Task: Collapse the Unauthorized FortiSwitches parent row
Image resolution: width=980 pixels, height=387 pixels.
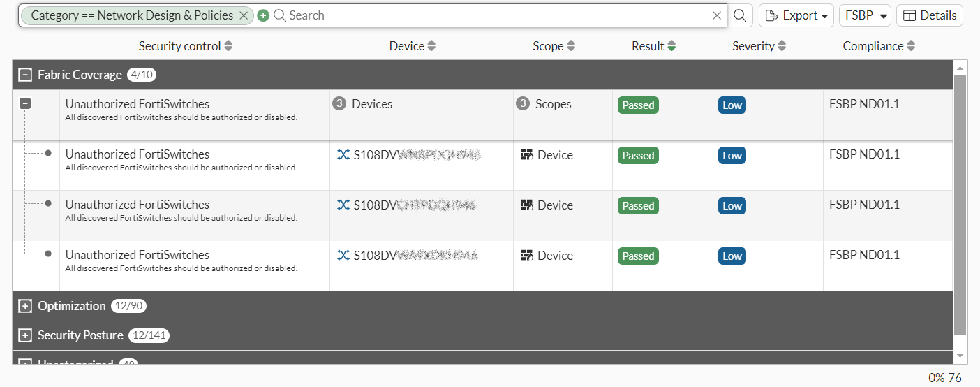Action: click(25, 103)
